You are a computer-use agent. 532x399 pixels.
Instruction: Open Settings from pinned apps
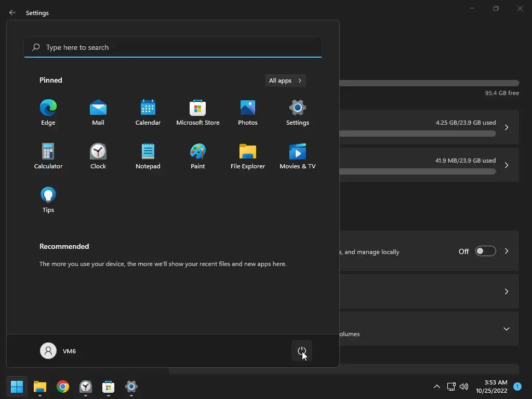(x=298, y=113)
